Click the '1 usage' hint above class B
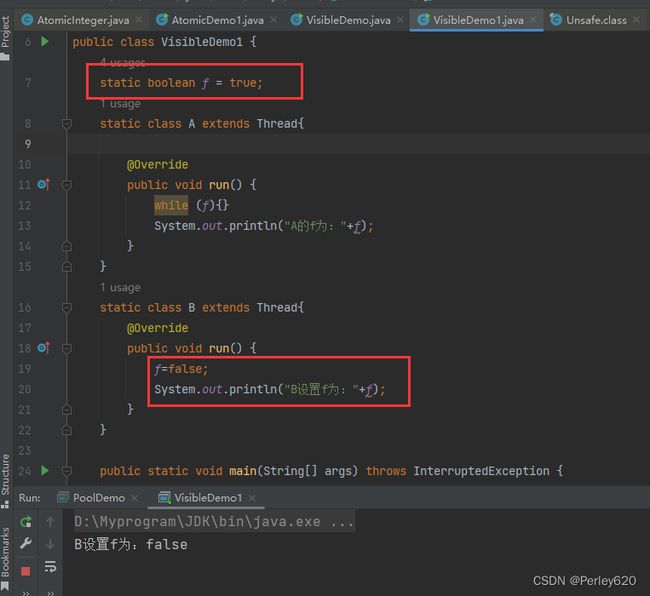The width and height of the screenshot is (650, 596). 120,287
